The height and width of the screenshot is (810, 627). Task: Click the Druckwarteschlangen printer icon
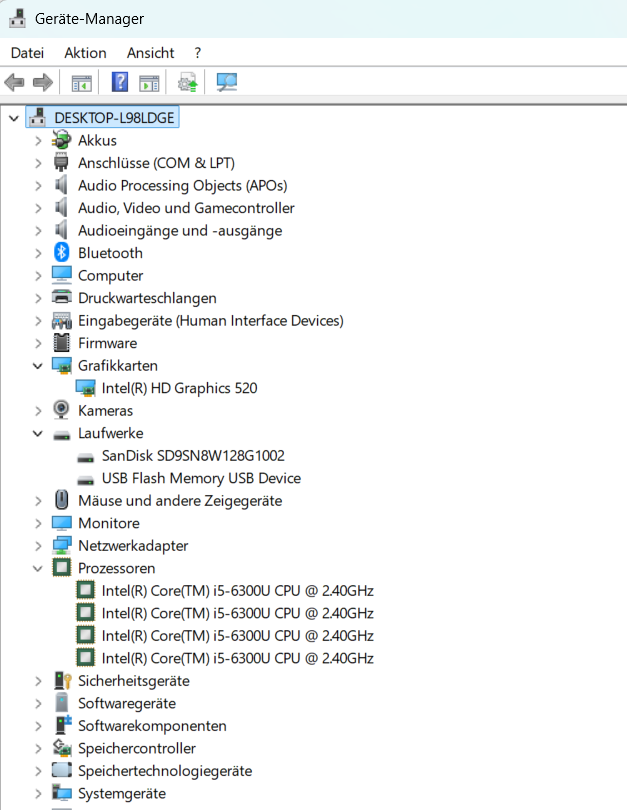pos(61,298)
